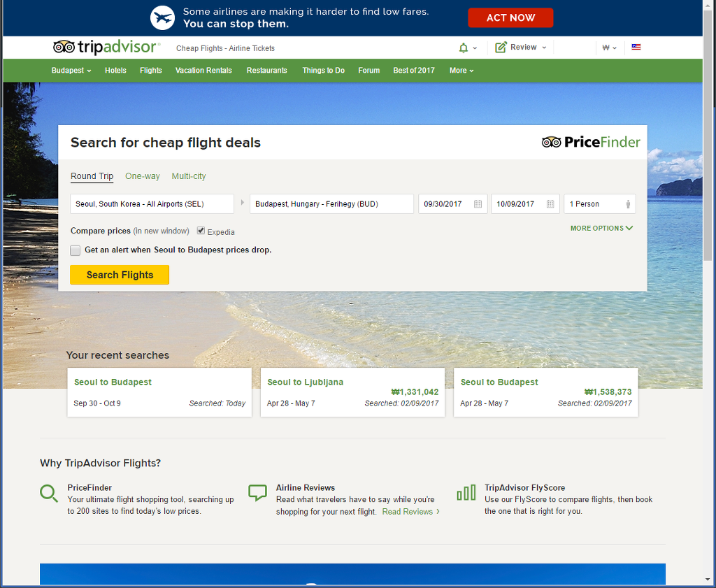Click the ACT NOW button

[510, 17]
